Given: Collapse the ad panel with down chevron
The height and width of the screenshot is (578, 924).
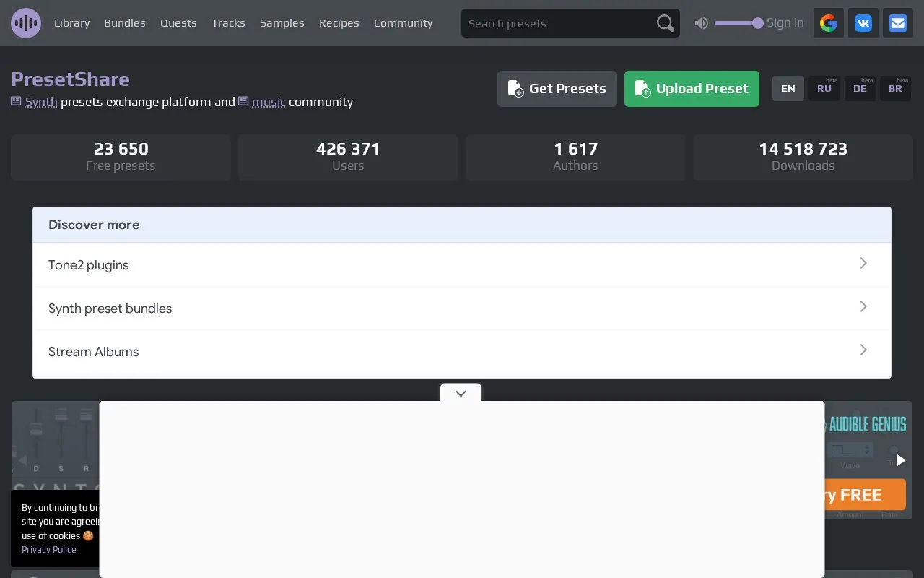Looking at the screenshot, I should point(461,393).
